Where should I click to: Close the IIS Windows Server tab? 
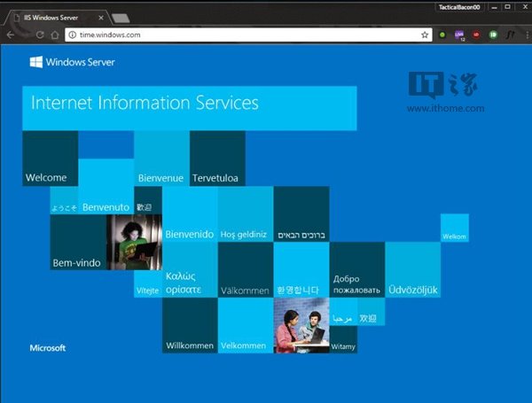pyautogui.click(x=101, y=18)
